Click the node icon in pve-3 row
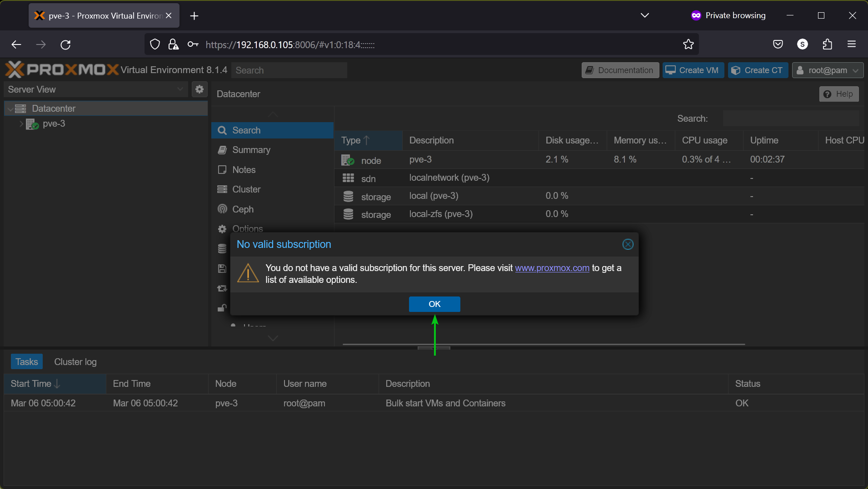 (x=348, y=160)
